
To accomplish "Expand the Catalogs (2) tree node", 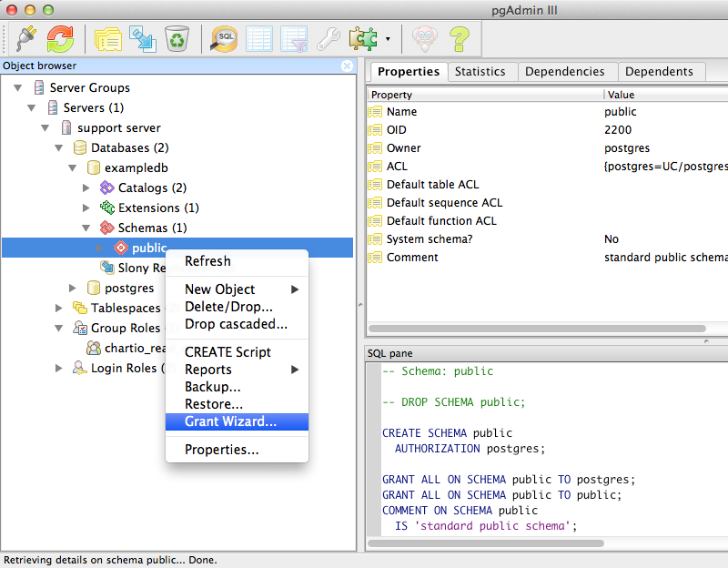I will pyautogui.click(x=86, y=188).
